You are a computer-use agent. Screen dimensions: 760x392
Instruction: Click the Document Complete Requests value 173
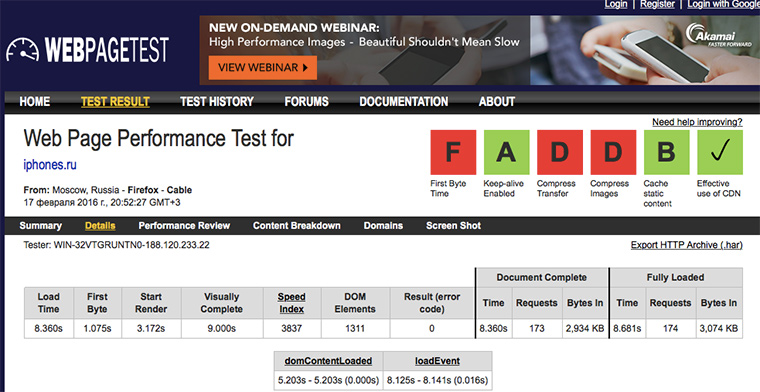click(x=537, y=329)
